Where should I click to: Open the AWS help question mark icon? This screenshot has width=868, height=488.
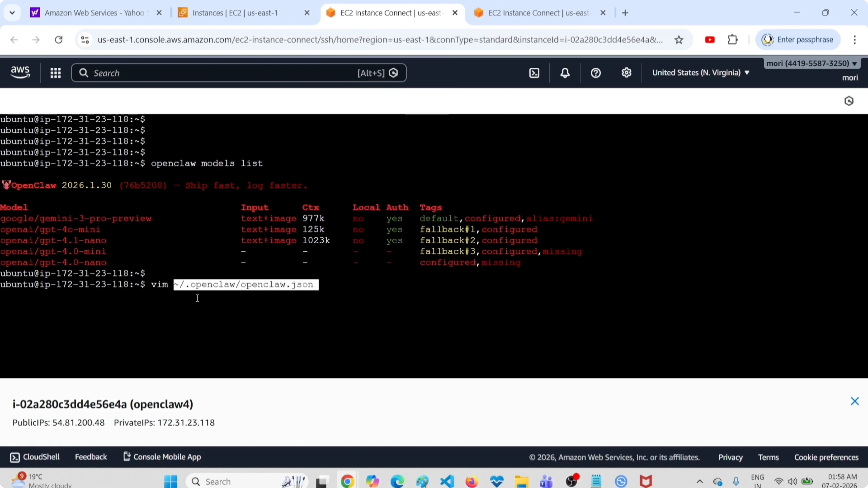click(x=596, y=73)
